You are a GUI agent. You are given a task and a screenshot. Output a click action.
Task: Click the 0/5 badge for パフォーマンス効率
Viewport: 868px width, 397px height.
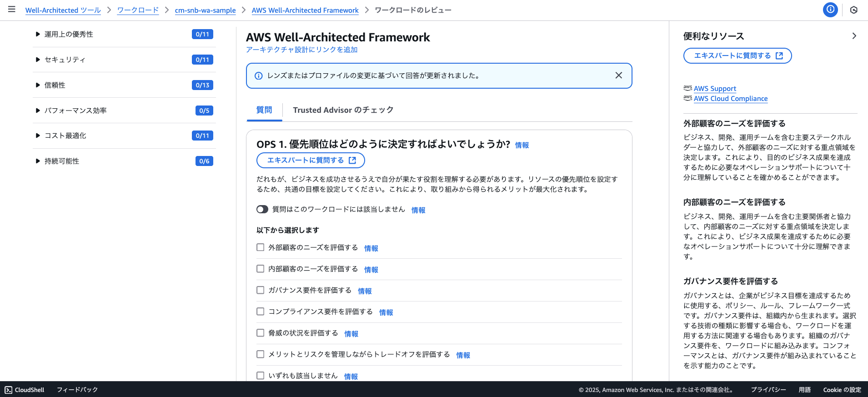click(204, 111)
